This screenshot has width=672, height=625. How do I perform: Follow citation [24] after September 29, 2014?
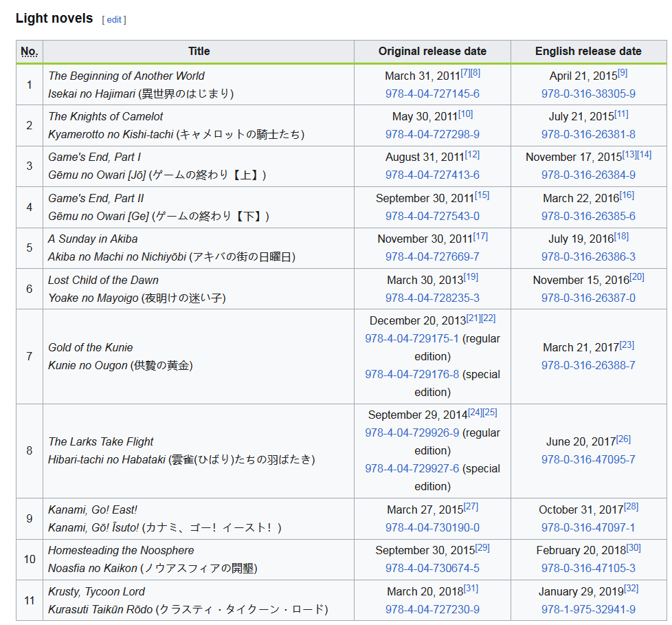[x=475, y=413]
